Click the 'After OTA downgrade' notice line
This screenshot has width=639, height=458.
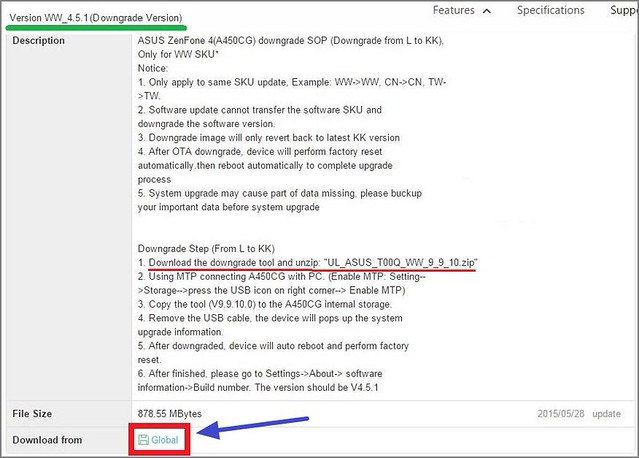tap(260, 152)
